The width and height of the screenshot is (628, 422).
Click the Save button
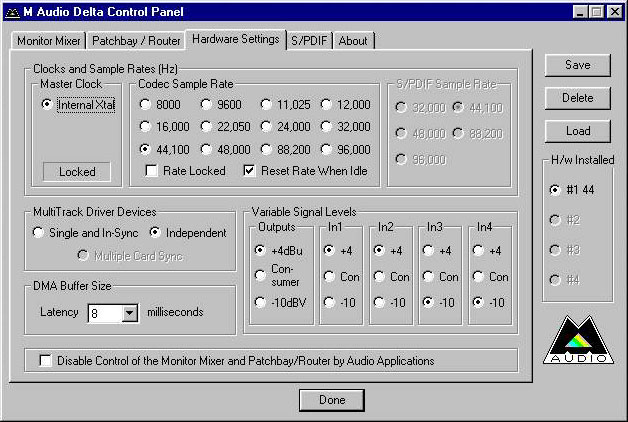[x=578, y=65]
